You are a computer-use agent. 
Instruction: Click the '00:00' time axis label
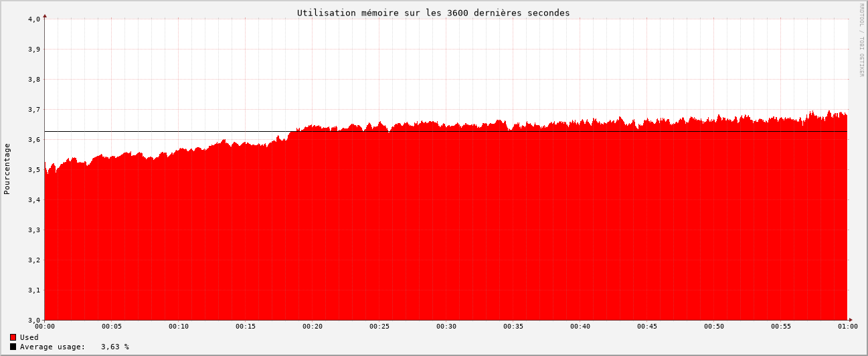coord(45,327)
